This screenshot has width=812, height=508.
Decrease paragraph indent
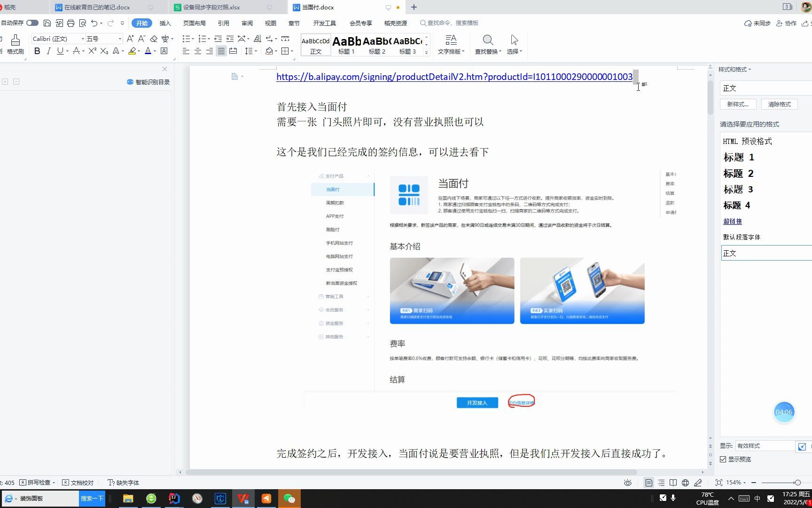(x=218, y=39)
